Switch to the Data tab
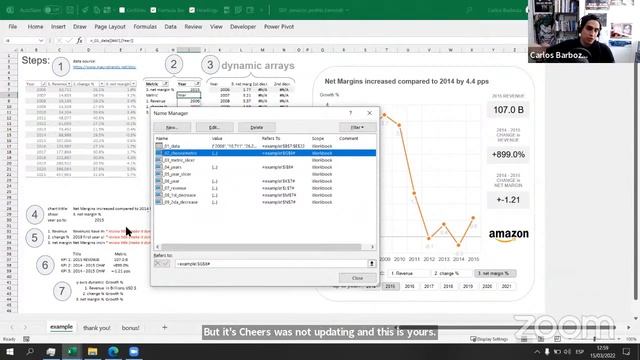 (171, 27)
